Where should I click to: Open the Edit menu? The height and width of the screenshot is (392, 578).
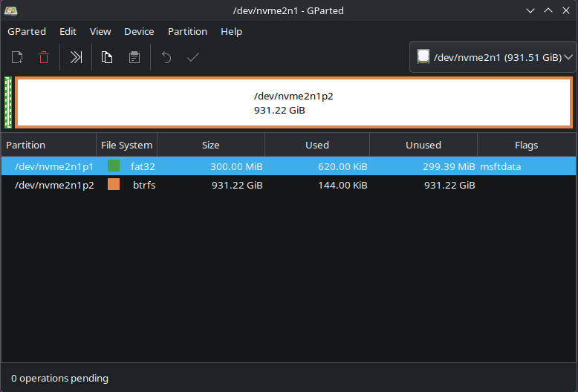click(68, 32)
